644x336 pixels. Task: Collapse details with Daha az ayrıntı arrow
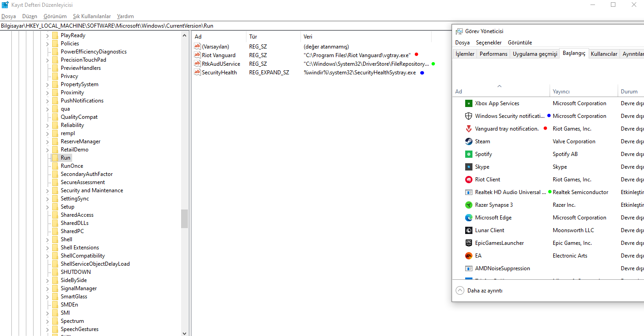(460, 291)
